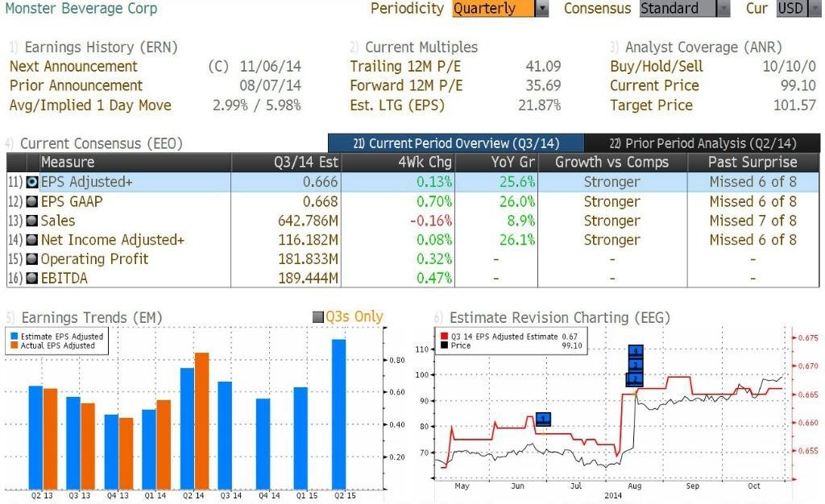The height and width of the screenshot is (504, 825).
Task: Click the Measure column header
Action: pos(135,163)
